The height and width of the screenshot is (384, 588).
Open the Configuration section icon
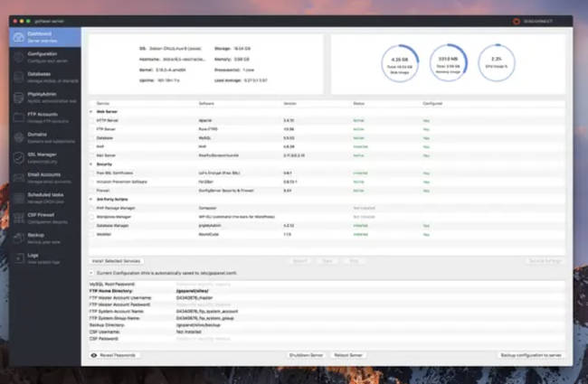point(18,57)
